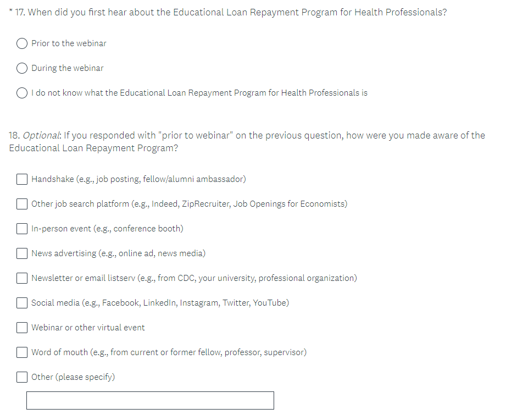
Task: Choose the 'During the webinar' radio option
Action: coord(23,68)
